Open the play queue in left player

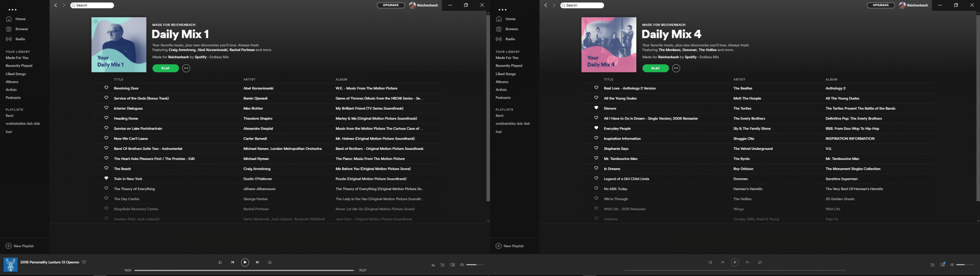(x=443, y=265)
